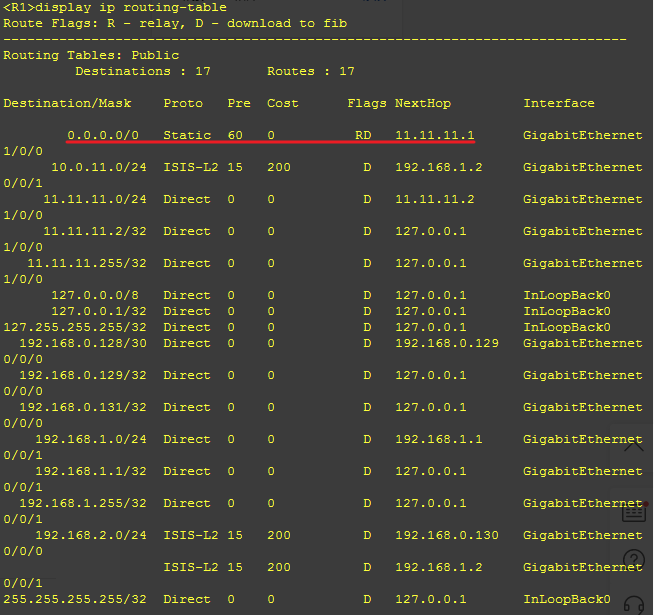Screen dimensions: 654x615
Task: Click the 'Interface' column header
Action: [x=559, y=103]
